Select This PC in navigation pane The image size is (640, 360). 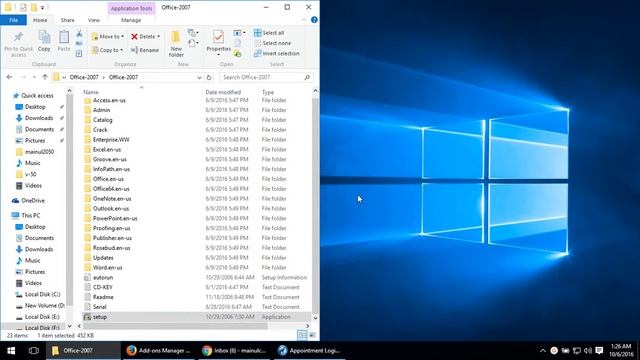coord(31,216)
